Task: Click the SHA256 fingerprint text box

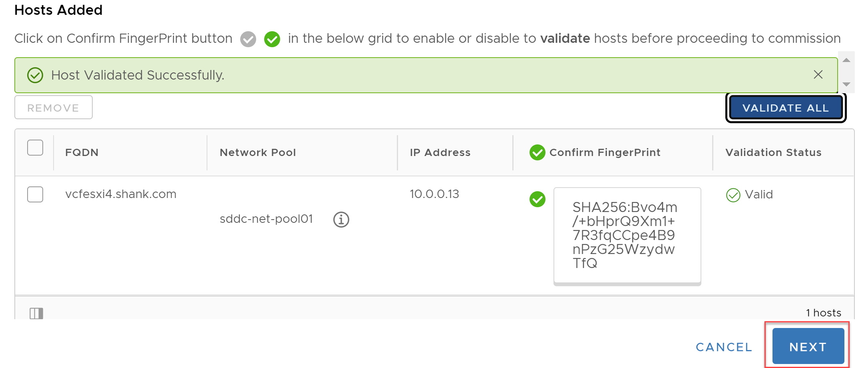Action: point(627,236)
